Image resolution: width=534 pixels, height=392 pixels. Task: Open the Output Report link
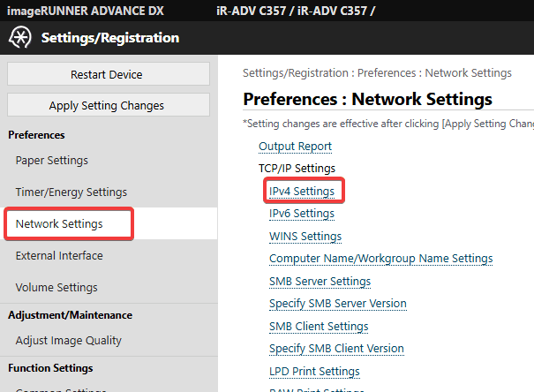tap(295, 147)
